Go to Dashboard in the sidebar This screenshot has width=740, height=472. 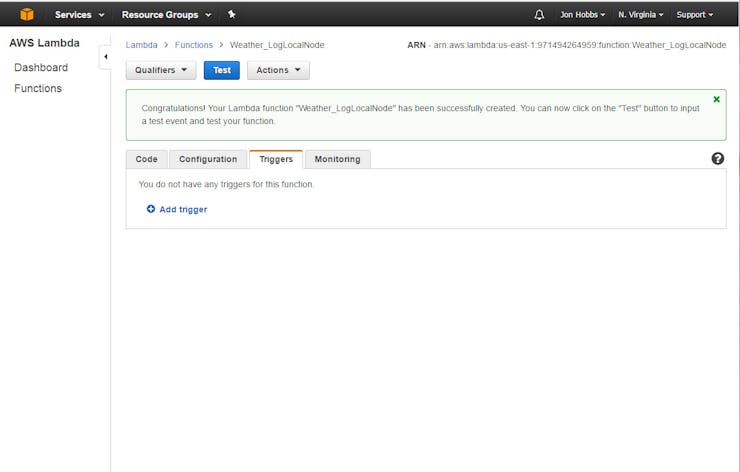tap(41, 67)
